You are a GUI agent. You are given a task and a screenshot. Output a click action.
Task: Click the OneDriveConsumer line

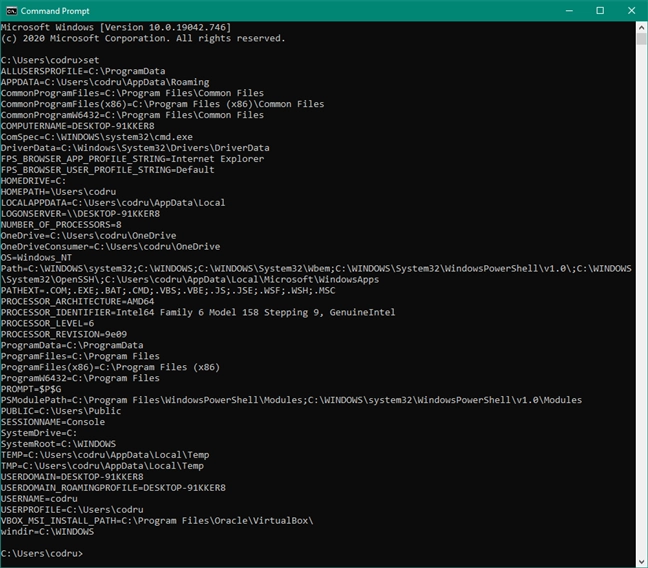click(110, 246)
